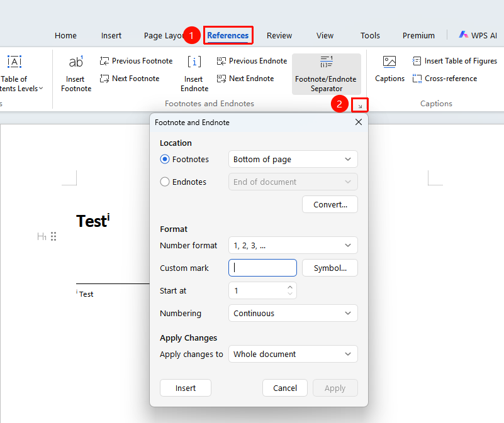Cancel the Footnote and Endnote dialog
Screen dimensions: 504x423
285,388
